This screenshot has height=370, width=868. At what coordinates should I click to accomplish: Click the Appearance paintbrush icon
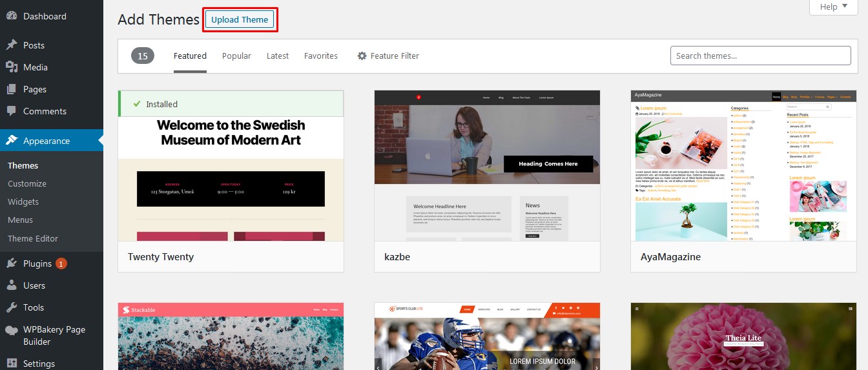[x=11, y=141]
